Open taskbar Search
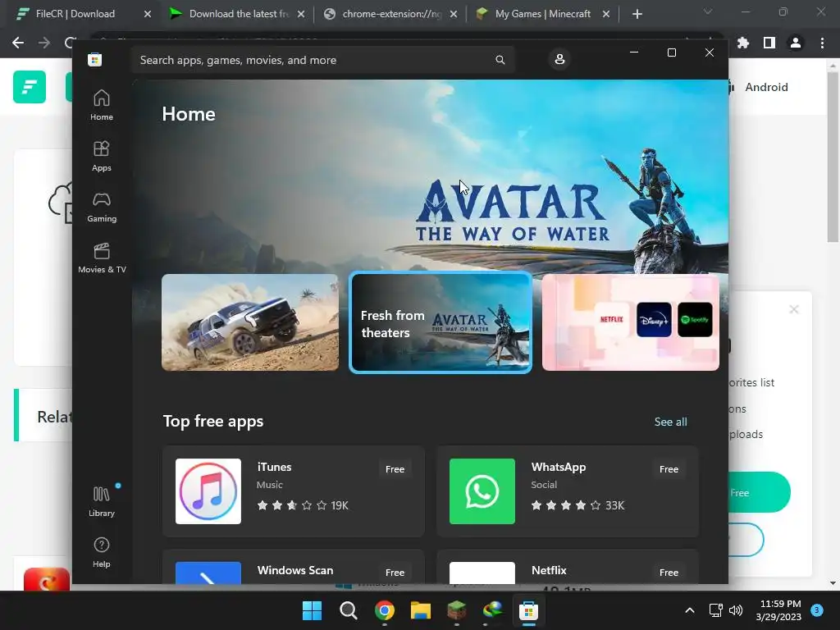The image size is (840, 630). tap(348, 610)
